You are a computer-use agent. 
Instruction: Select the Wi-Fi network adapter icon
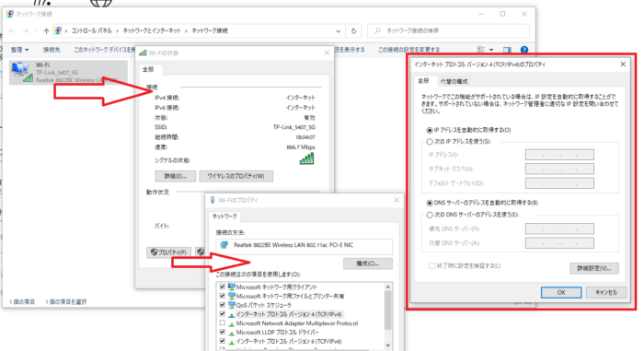point(21,72)
